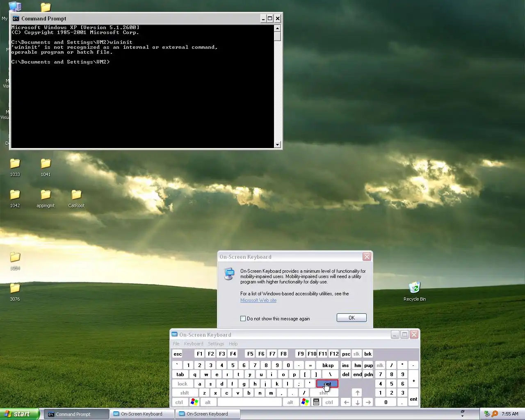Tap the Windows logo key beside the menu key
The width and height of the screenshot is (525, 420).
pyautogui.click(x=305, y=402)
